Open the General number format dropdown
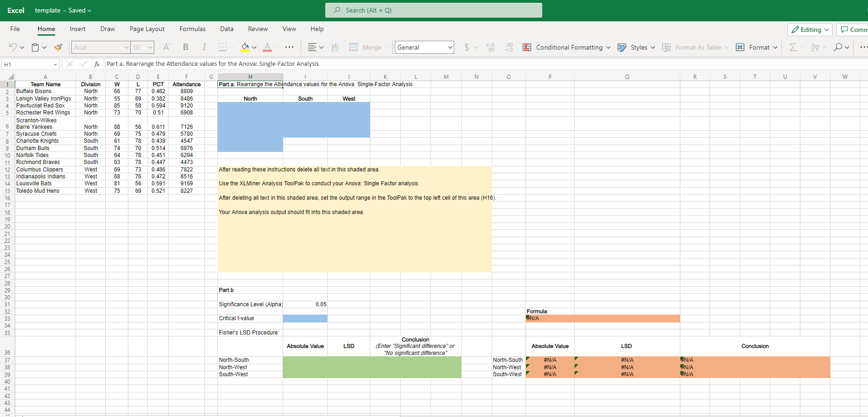 point(424,47)
